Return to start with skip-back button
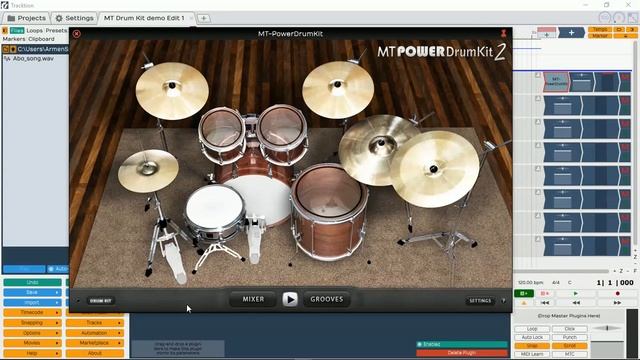Screen dimensions: 640x360 click(x=544, y=302)
